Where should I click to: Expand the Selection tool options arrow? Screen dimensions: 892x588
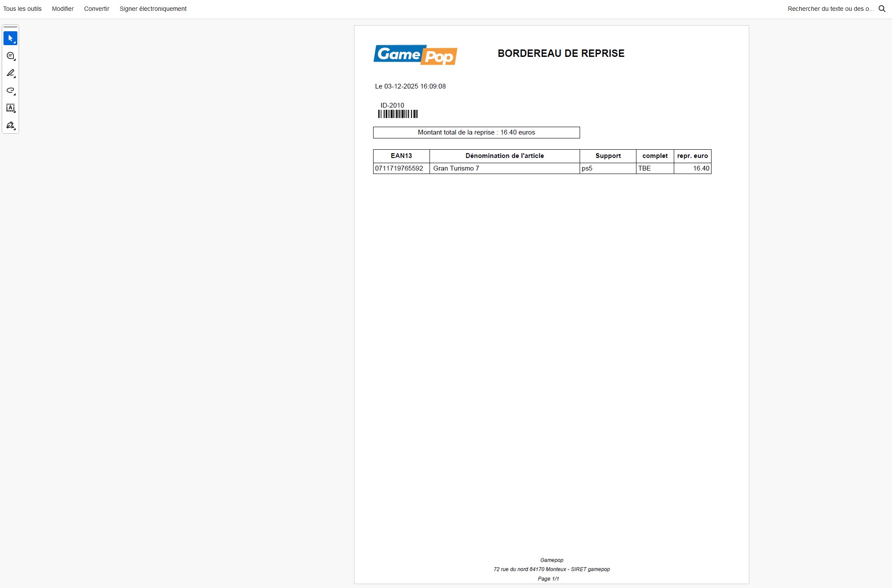coord(15,43)
